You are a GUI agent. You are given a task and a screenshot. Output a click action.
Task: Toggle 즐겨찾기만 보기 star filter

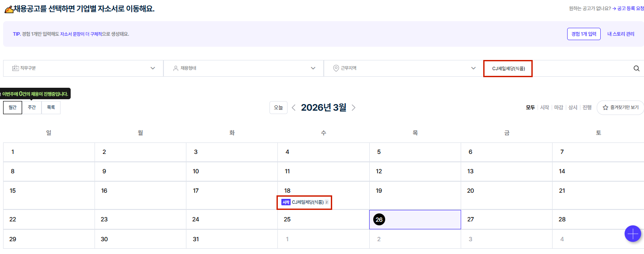pyautogui.click(x=620, y=108)
